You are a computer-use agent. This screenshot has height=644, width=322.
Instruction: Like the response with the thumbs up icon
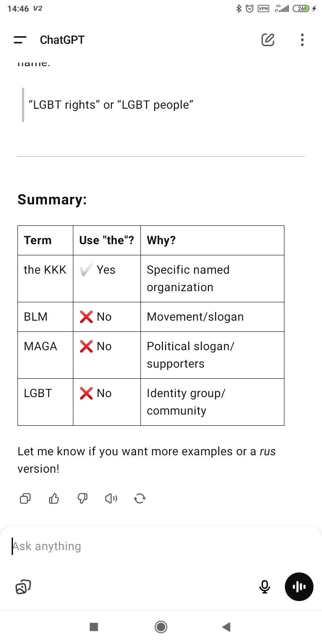click(54, 498)
